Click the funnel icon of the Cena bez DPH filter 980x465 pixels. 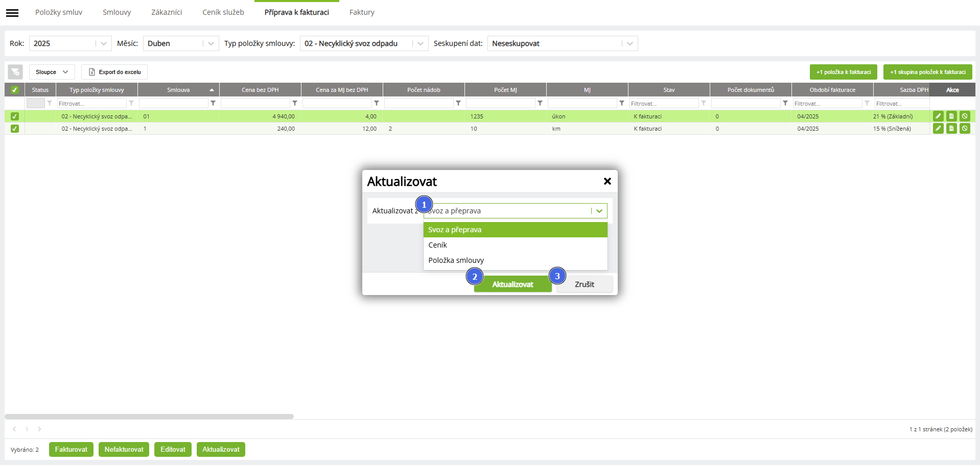(295, 103)
